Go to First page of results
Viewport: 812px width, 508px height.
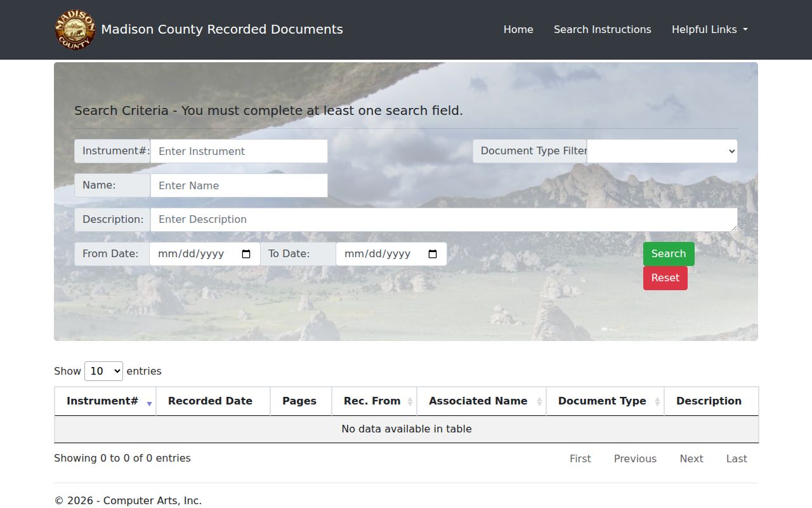coord(580,458)
